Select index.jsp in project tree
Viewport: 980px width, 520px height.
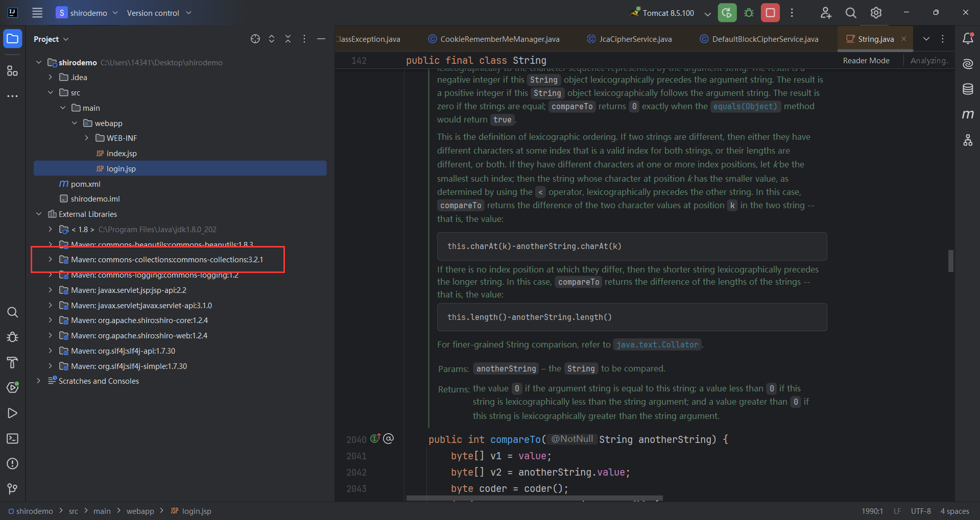[122, 153]
